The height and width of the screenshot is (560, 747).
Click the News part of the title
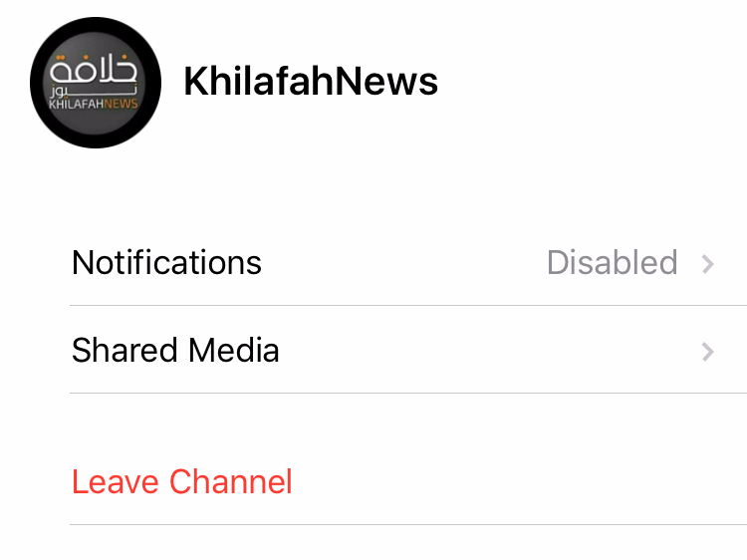click(x=387, y=81)
